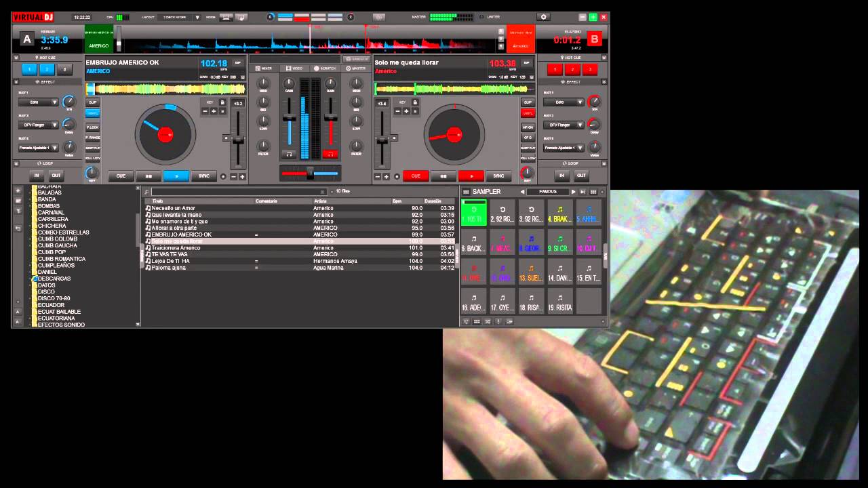Click the key lock icon on deck A
The width and height of the screenshot is (868, 488).
pyautogui.click(x=222, y=102)
